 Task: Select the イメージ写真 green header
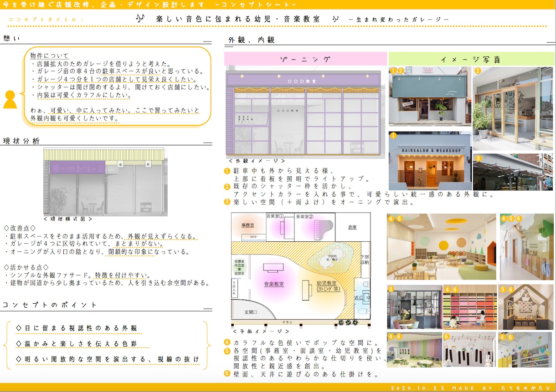point(472,59)
